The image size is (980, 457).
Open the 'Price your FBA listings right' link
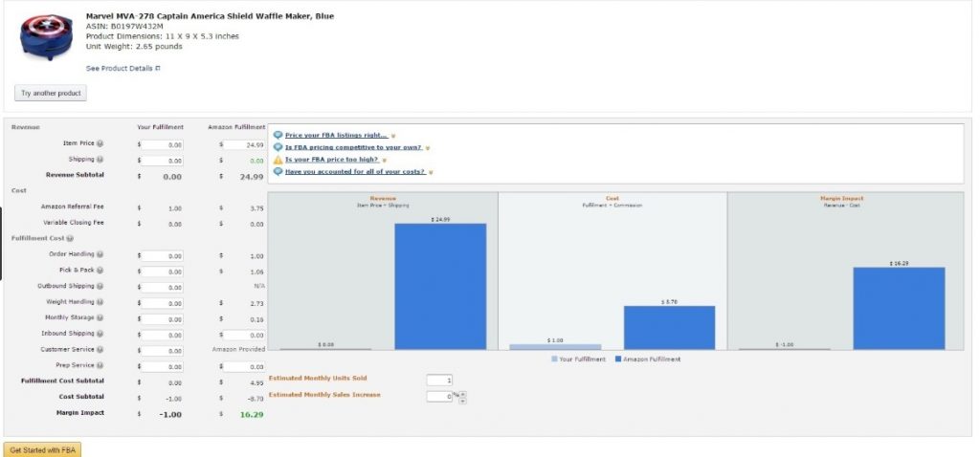[336, 136]
